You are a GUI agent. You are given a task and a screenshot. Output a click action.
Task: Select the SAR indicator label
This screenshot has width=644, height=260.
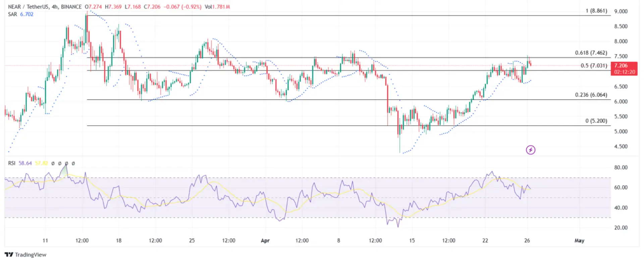tap(12, 14)
